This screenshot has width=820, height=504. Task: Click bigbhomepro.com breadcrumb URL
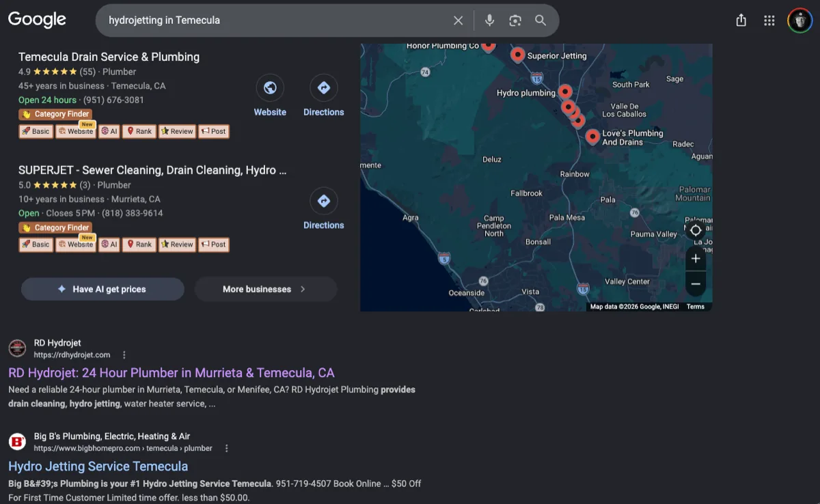tap(123, 449)
